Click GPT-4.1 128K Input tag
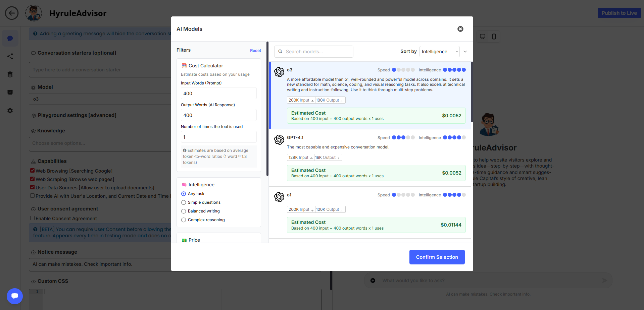This screenshot has width=644, height=310. (300, 158)
